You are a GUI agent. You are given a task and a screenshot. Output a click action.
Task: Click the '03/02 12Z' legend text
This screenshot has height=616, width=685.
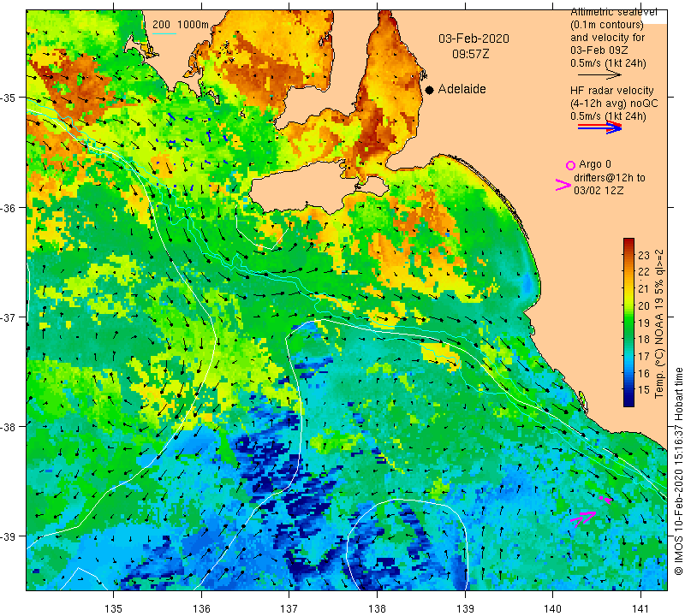click(x=599, y=191)
